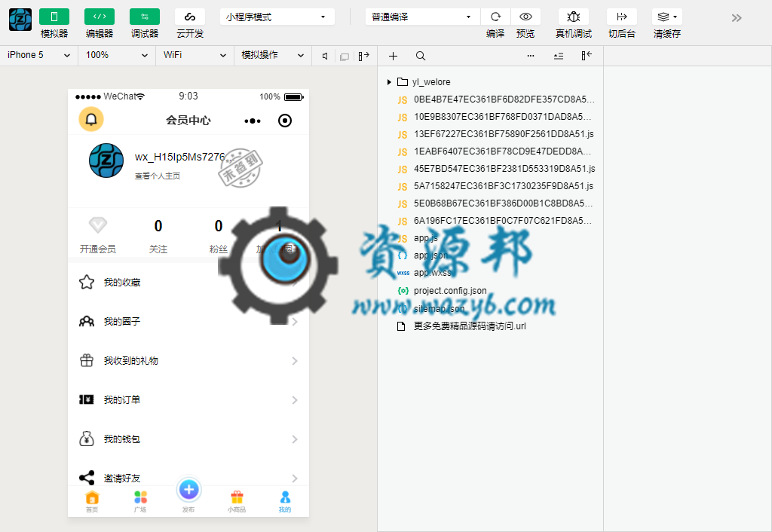The image size is (772, 532).
Task: Click the notification bell icon
Action: (91, 120)
